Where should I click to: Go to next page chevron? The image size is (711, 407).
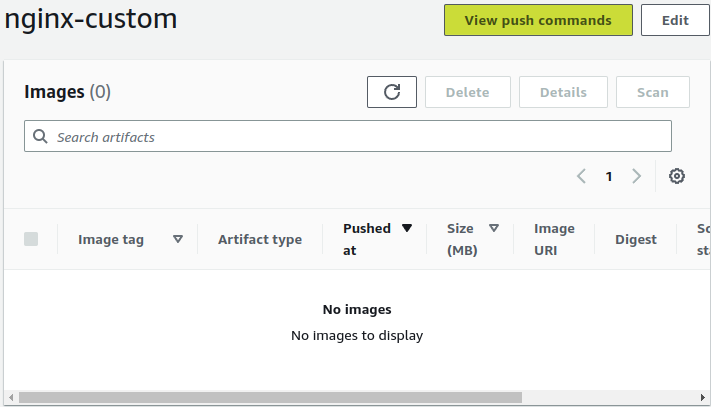click(x=637, y=176)
